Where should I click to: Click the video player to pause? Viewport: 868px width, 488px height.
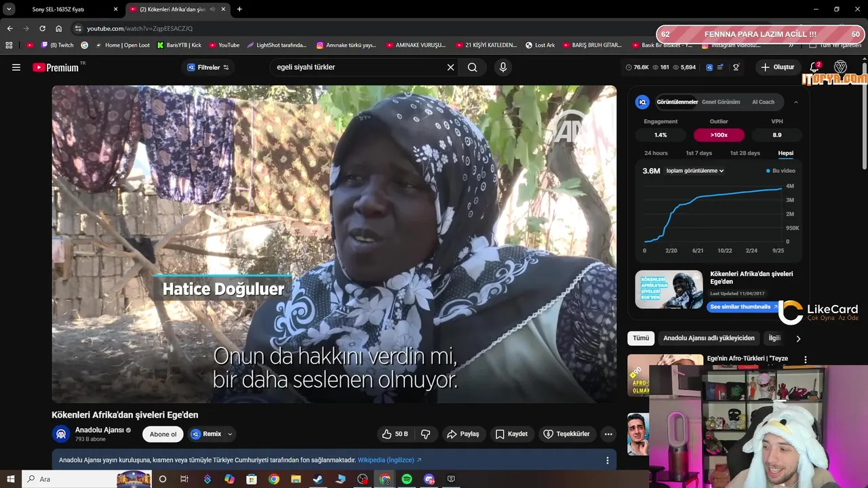click(334, 244)
